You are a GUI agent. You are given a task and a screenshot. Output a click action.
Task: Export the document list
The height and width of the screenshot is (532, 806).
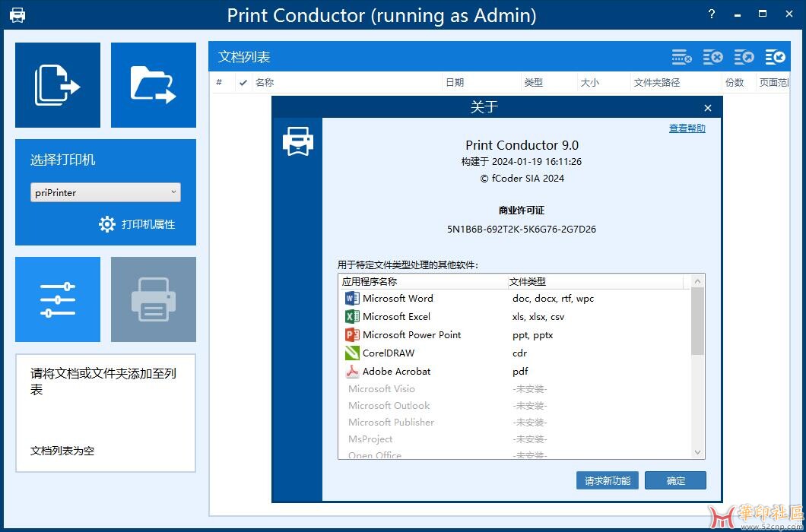pos(744,57)
